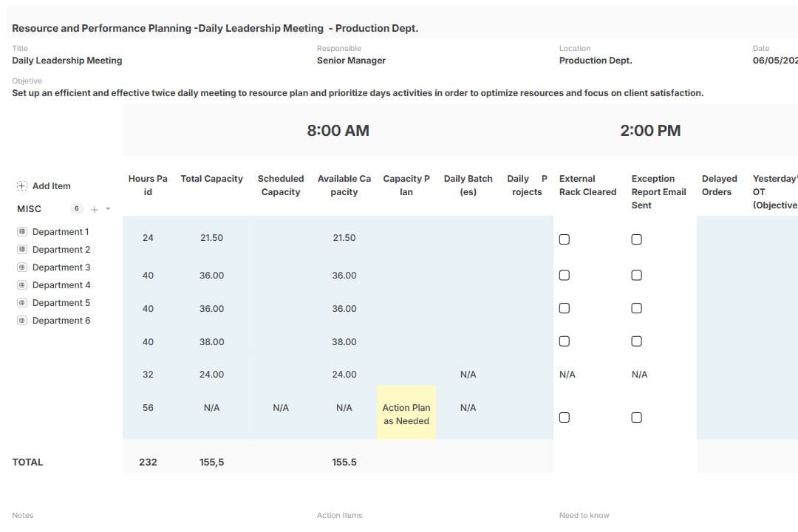This screenshot has width=798, height=532.
Task: Click the Add Item plus icon
Action: (21, 186)
